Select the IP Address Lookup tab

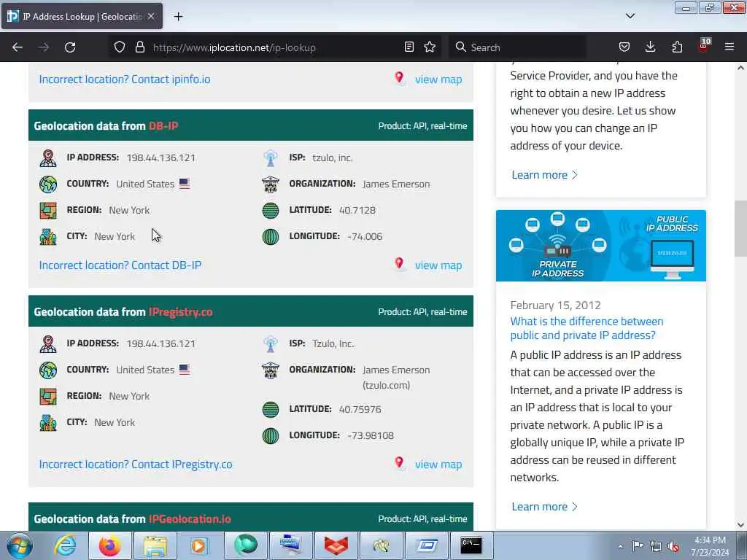[x=82, y=16]
